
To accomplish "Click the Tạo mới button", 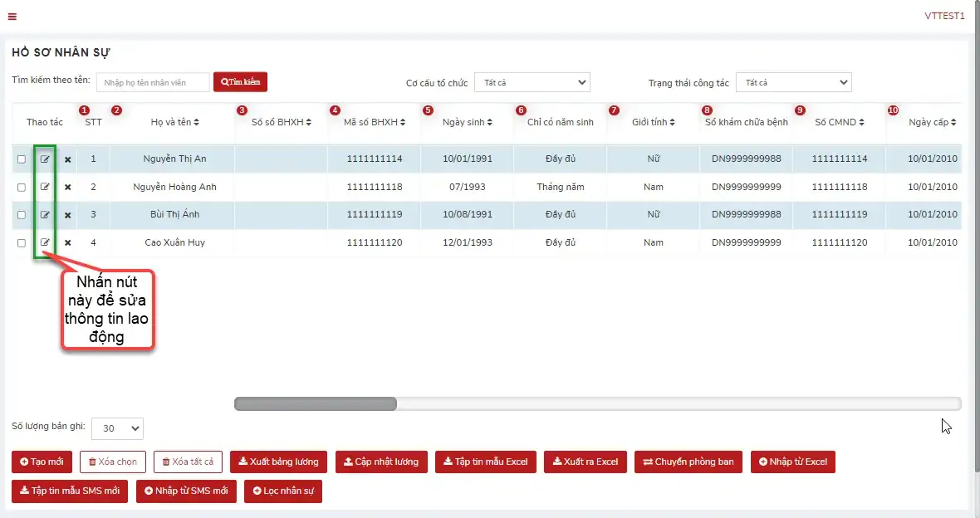I will (x=42, y=462).
